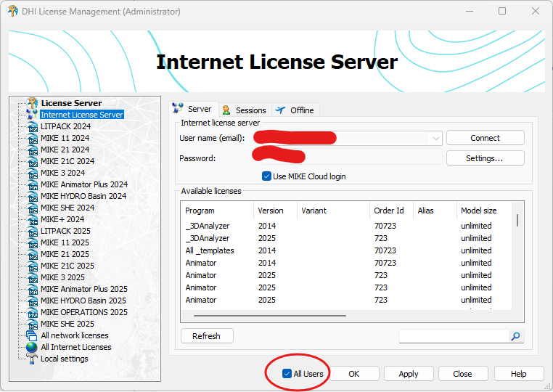
Task: Click the MIKE 21 2025 icon
Action: click(x=33, y=254)
